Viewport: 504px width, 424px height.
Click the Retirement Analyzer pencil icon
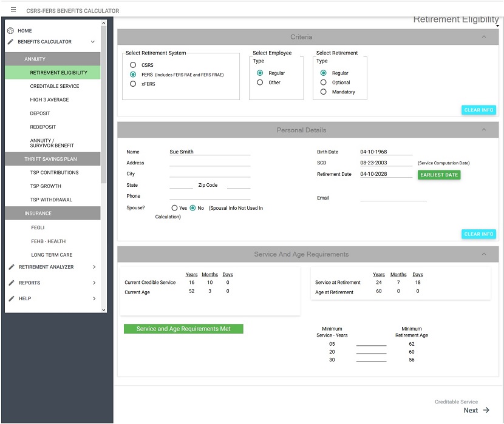[12, 267]
